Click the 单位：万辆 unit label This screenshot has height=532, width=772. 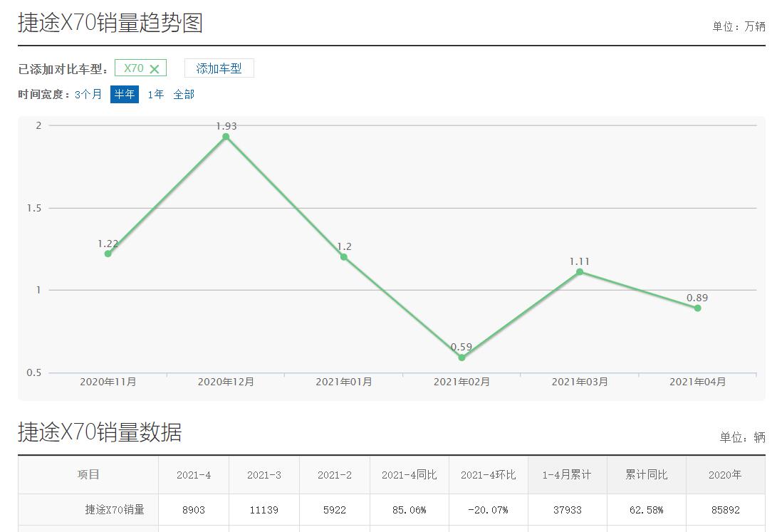(739, 26)
